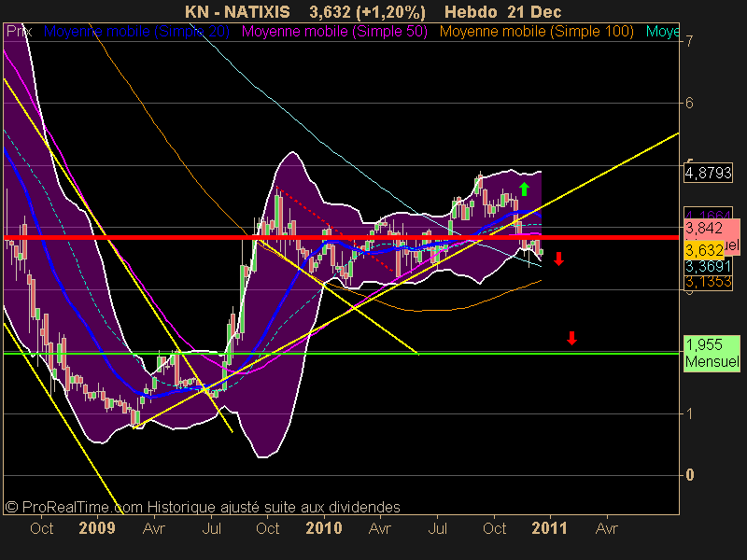Viewport: 747px width, 560px height.
Task: Select the 'Prix' legend entry
Action: coord(19,32)
